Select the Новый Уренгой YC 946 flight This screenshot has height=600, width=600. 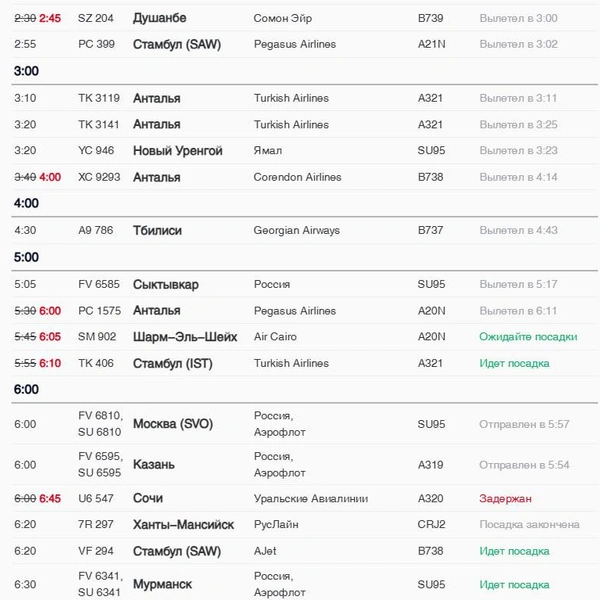(x=305, y=150)
